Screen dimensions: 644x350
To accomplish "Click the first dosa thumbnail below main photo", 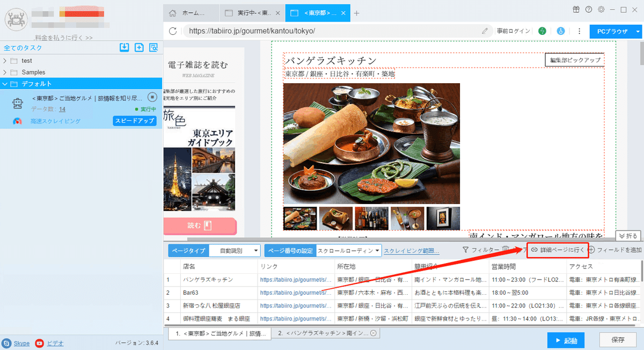I will click(x=299, y=218).
